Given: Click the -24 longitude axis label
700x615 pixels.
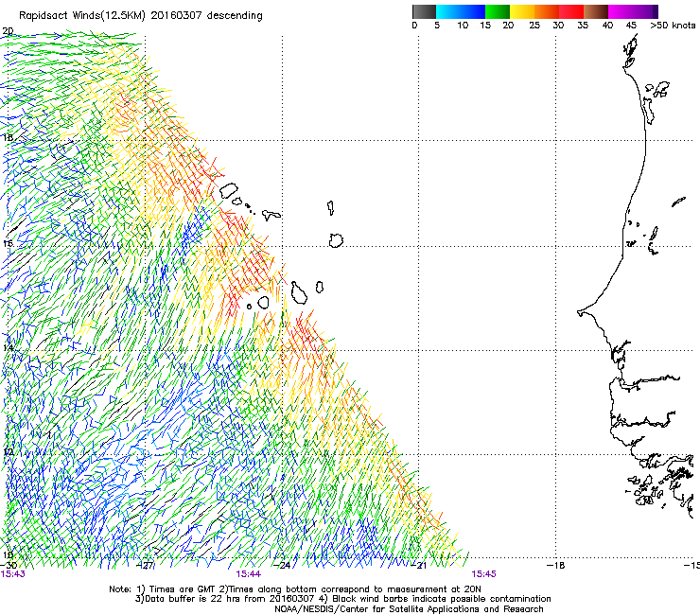Looking at the screenshot, I should [282, 566].
